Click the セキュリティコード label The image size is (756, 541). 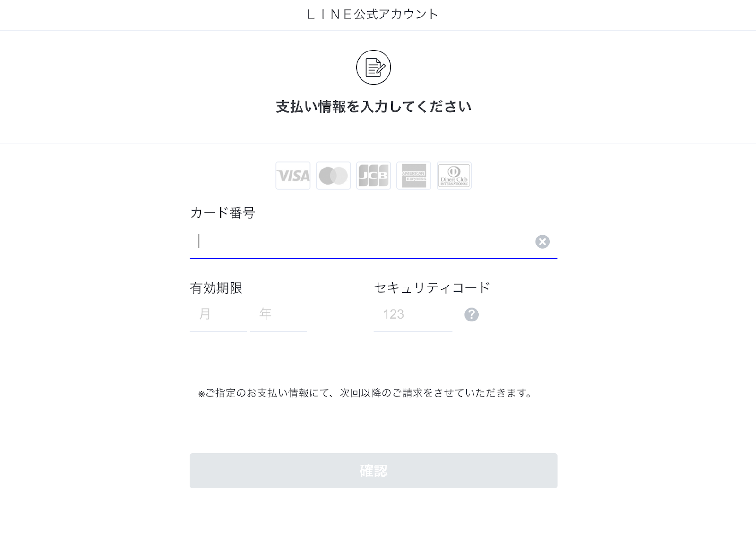432,288
